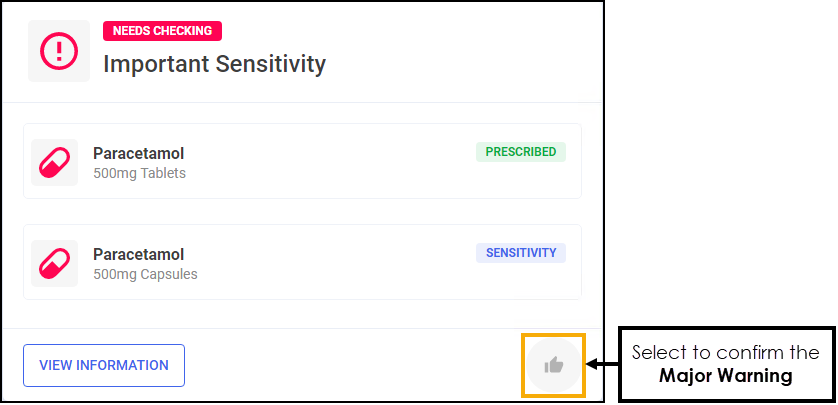Click the Needs Checking status badge
Screen dimensions: 838x405
pyautogui.click(x=162, y=31)
